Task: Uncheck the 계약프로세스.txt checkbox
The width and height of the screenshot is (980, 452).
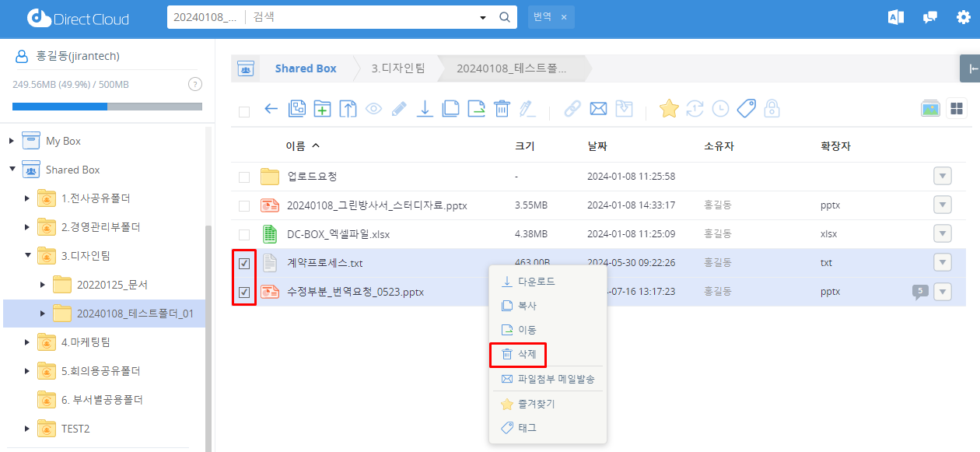Action: click(244, 263)
